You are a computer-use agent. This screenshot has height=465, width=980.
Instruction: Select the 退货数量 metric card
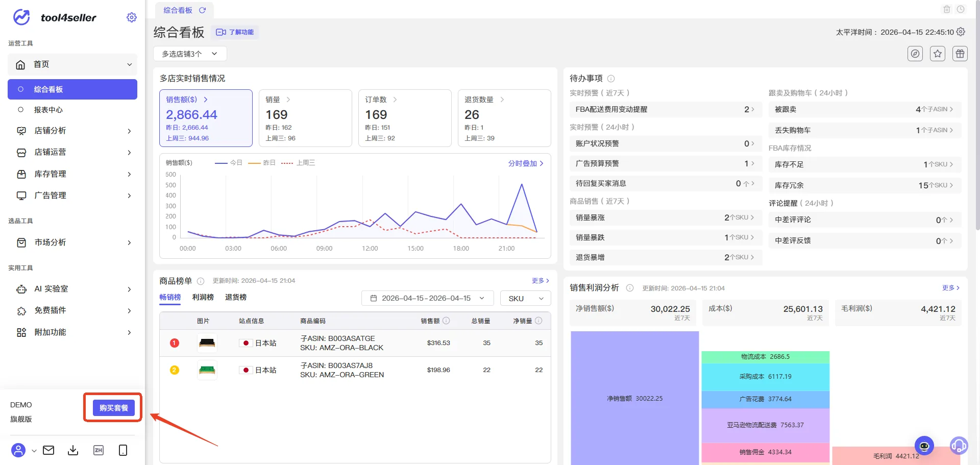(505, 118)
